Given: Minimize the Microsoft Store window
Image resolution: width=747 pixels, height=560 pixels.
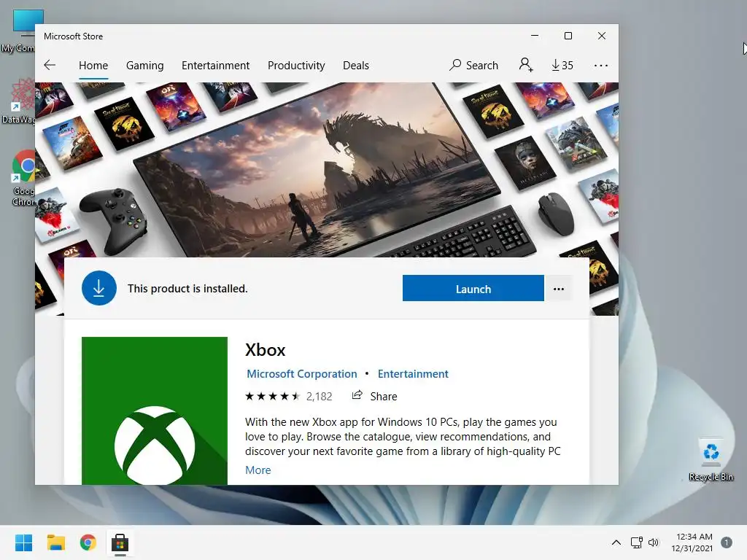Looking at the screenshot, I should pos(535,36).
